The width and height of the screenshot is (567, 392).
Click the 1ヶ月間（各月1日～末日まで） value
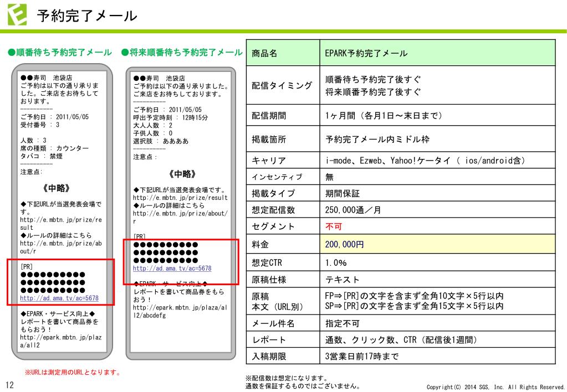coord(384,116)
